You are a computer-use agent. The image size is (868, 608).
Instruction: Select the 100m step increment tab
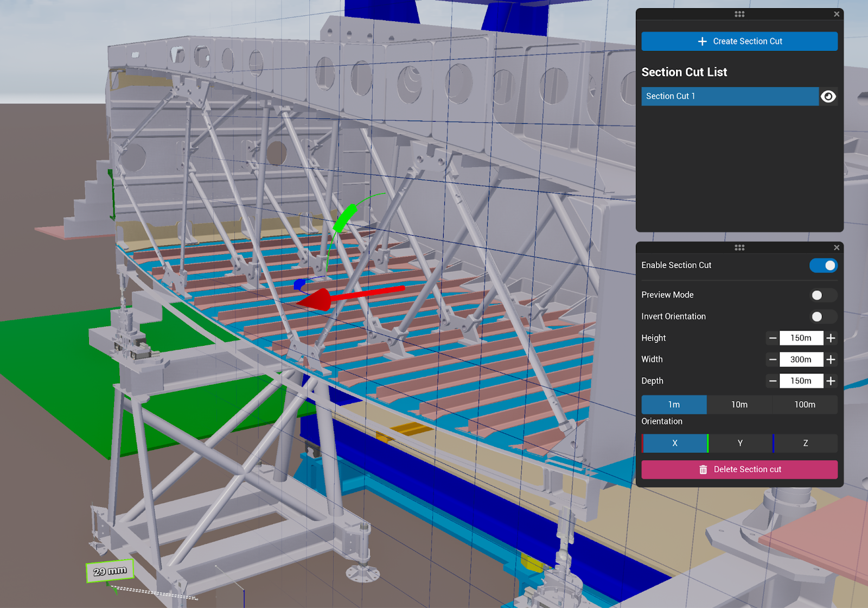click(805, 405)
